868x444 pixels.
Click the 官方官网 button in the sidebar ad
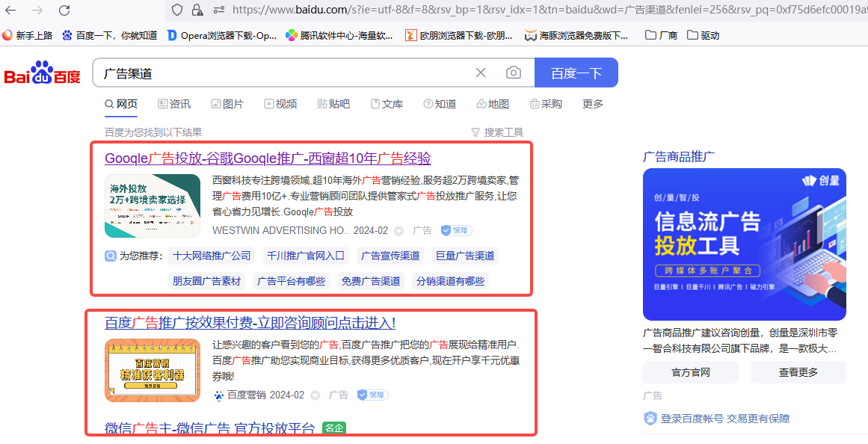(x=690, y=371)
